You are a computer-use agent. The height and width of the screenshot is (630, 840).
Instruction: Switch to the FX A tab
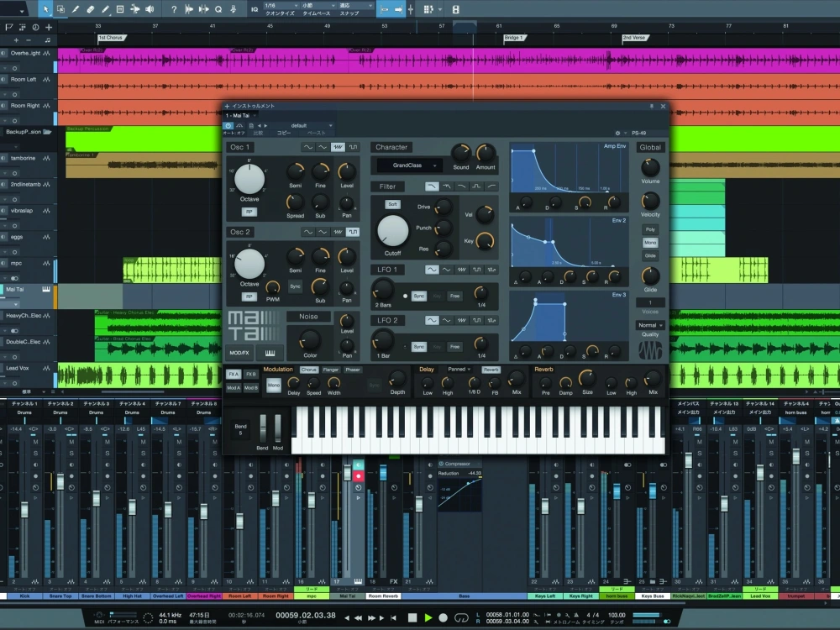pos(234,375)
